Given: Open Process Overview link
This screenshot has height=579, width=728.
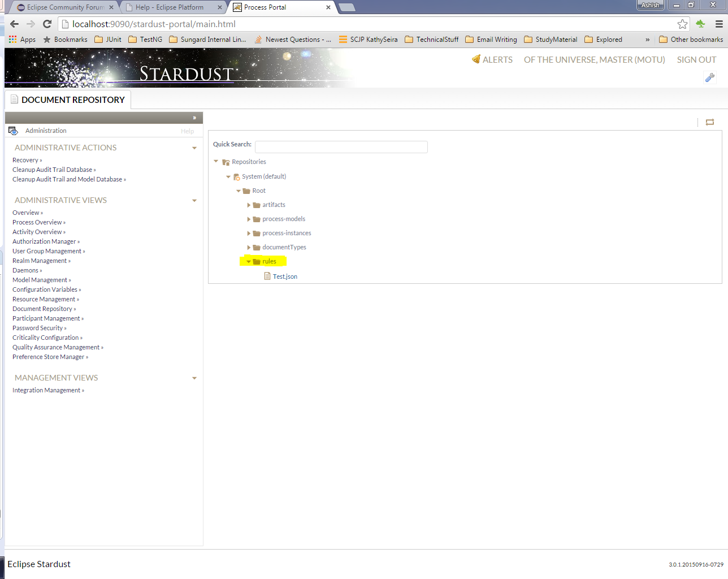Looking at the screenshot, I should [39, 222].
